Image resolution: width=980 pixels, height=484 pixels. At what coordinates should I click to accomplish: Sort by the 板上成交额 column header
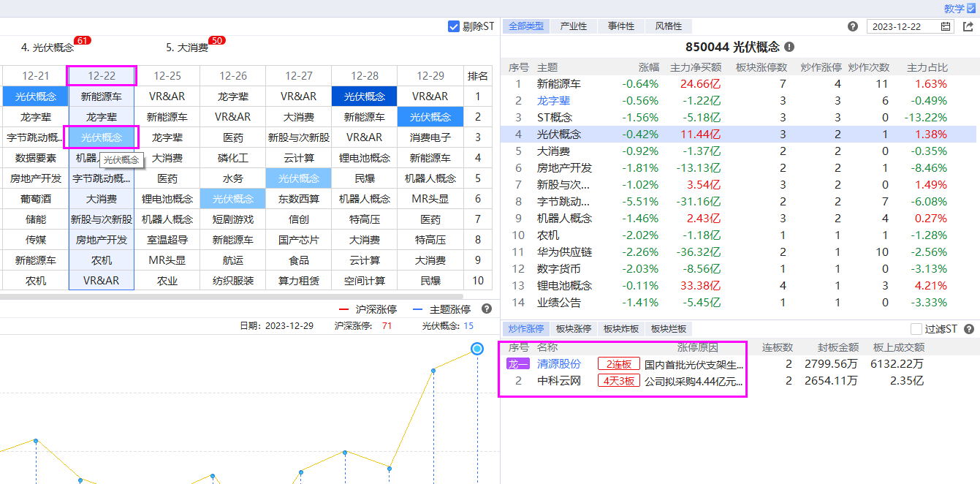(898, 348)
